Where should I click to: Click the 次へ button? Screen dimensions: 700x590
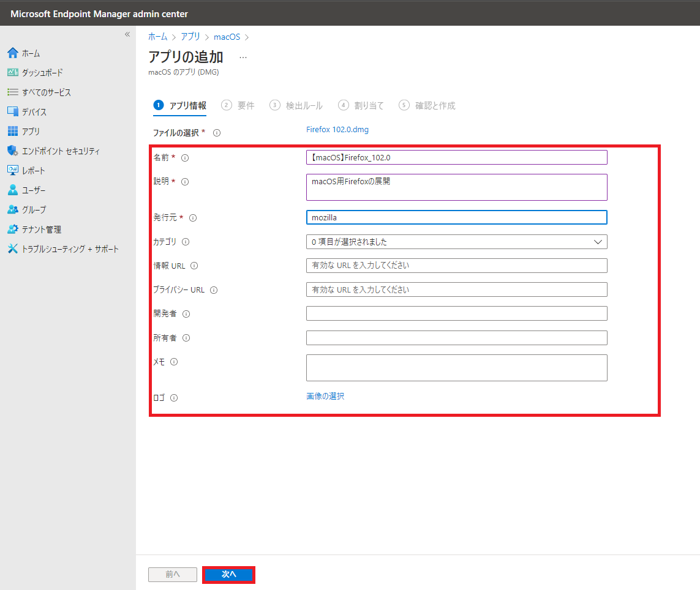[x=228, y=574]
